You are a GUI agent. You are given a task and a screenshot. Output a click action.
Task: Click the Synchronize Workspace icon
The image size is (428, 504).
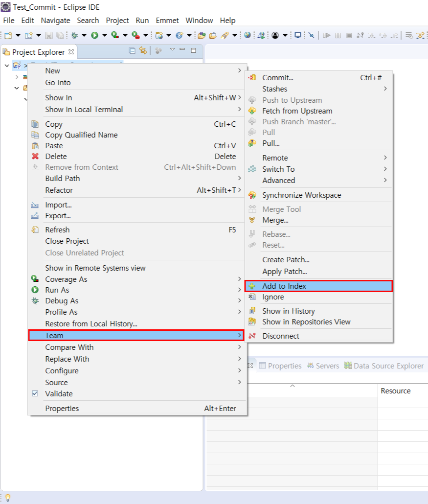coord(252,195)
